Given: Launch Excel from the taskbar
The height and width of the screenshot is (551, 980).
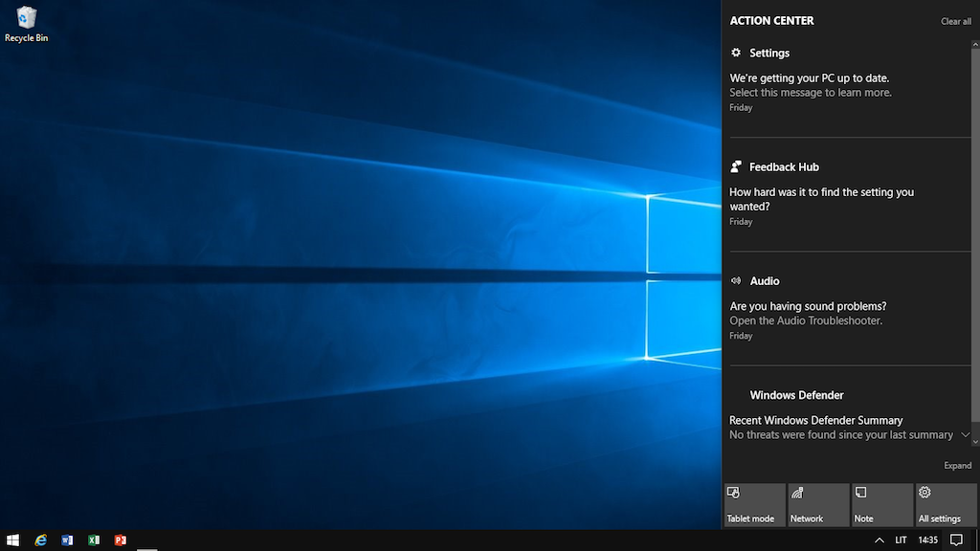Looking at the screenshot, I should pos(94,540).
